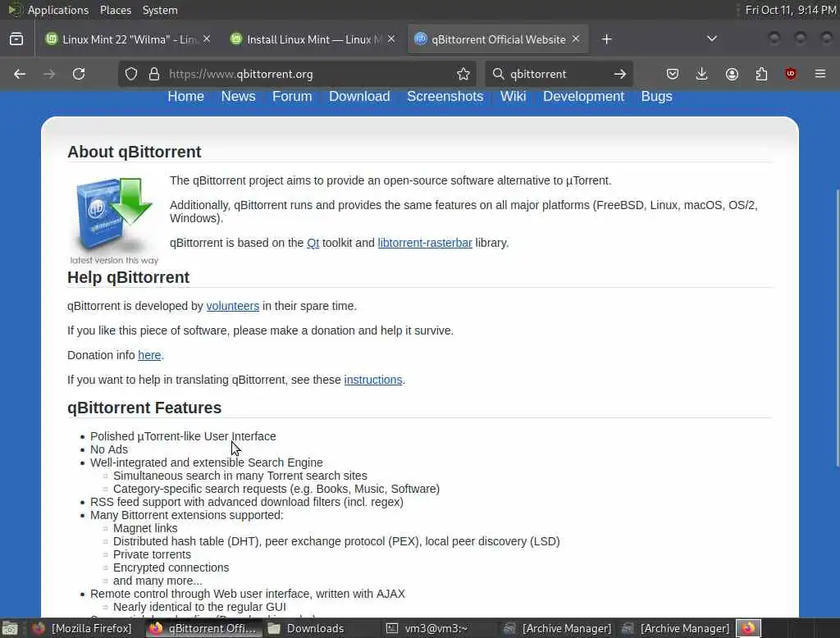Submit search with the go arrow
The image size is (840, 638).
[620, 74]
